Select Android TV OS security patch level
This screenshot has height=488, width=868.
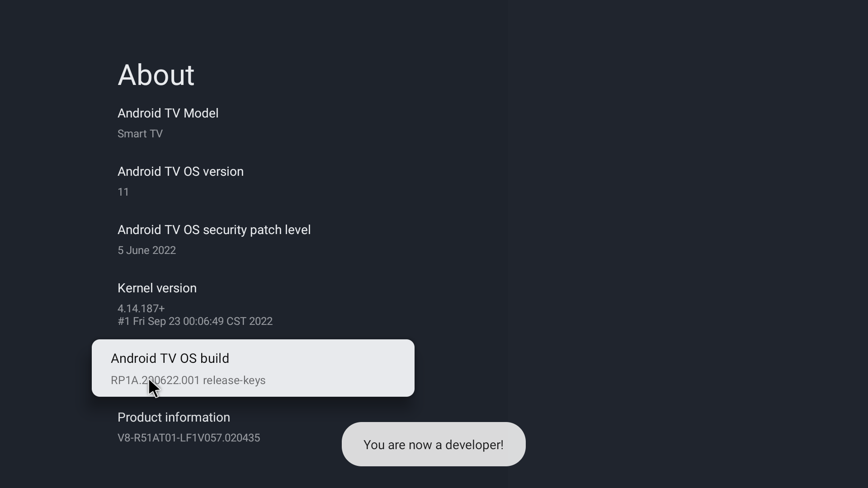point(214,230)
